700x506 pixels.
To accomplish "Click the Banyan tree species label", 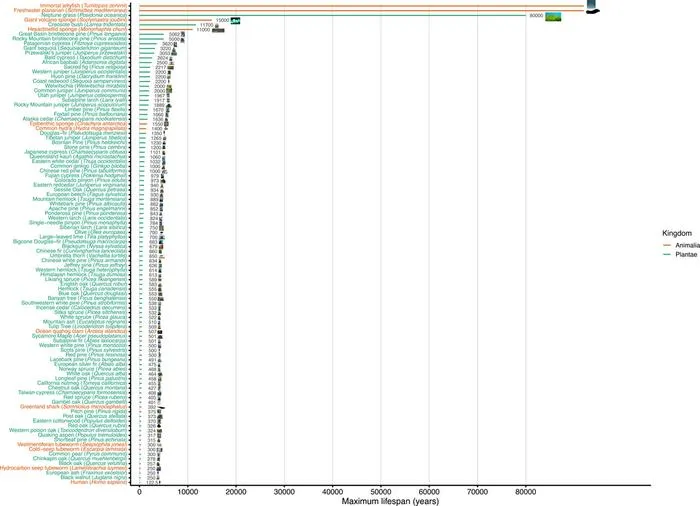I will point(88,298).
